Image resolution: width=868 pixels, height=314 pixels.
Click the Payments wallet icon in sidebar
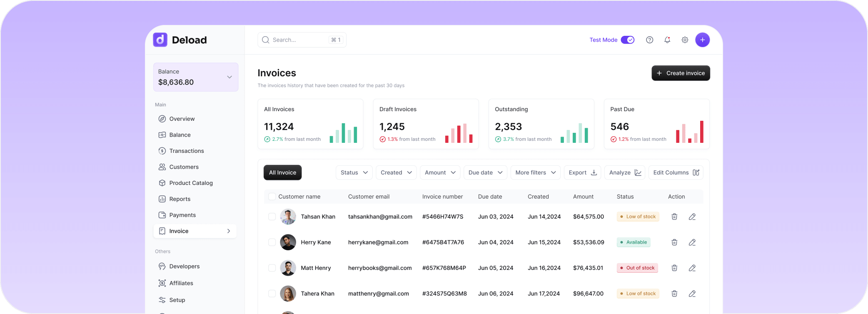[x=162, y=215]
